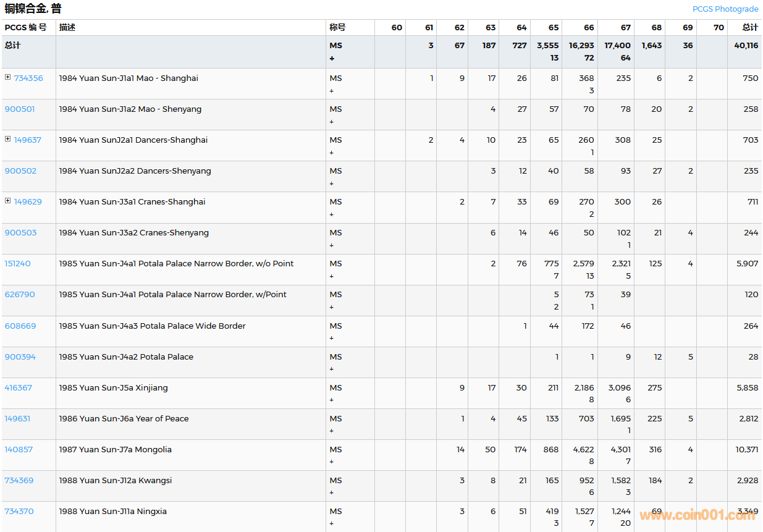Open 149631 Year of Peace link

tap(17, 419)
